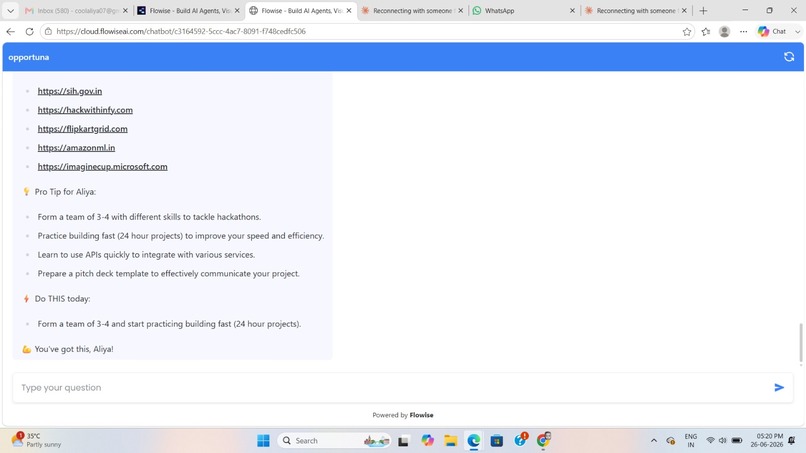Open the tab actions menu
806x453 pixels.
coord(10,10)
